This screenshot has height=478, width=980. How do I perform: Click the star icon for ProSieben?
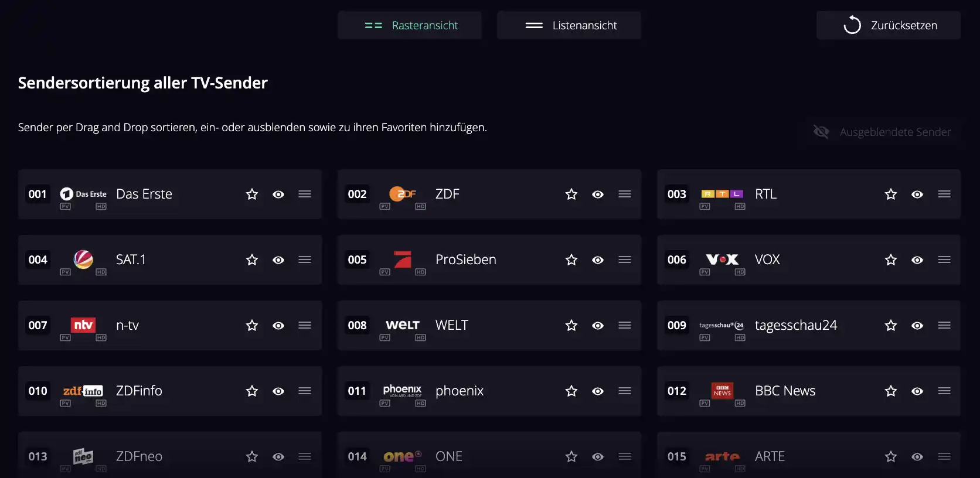pos(571,260)
